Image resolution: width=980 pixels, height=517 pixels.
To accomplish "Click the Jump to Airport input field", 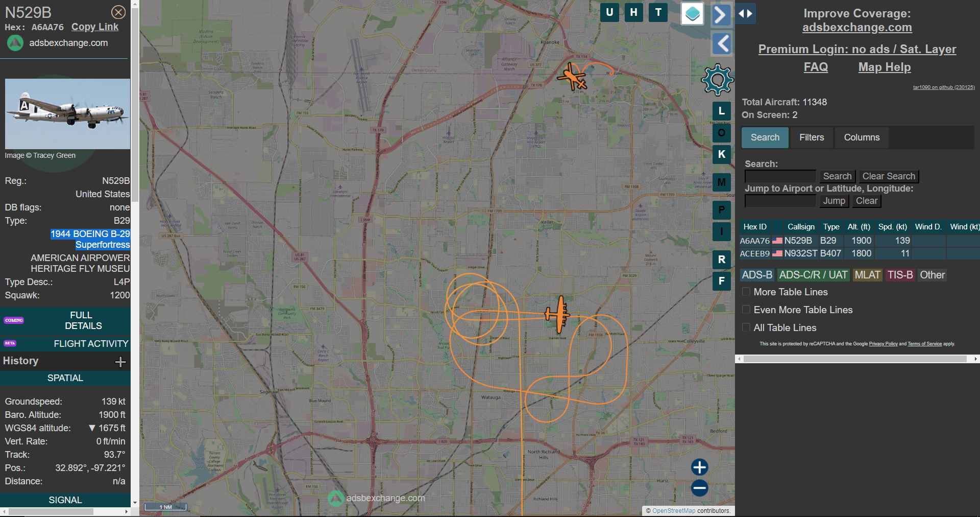I will click(780, 201).
